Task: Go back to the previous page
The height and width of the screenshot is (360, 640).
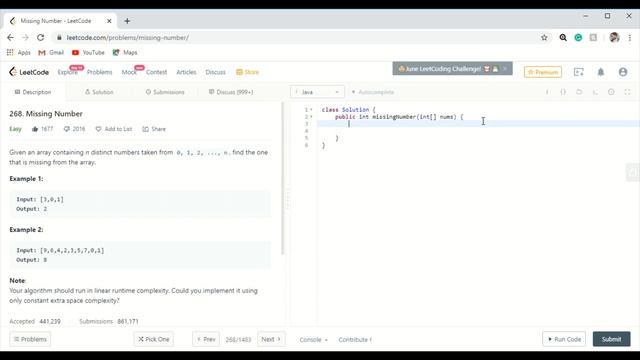Action: 10,38
